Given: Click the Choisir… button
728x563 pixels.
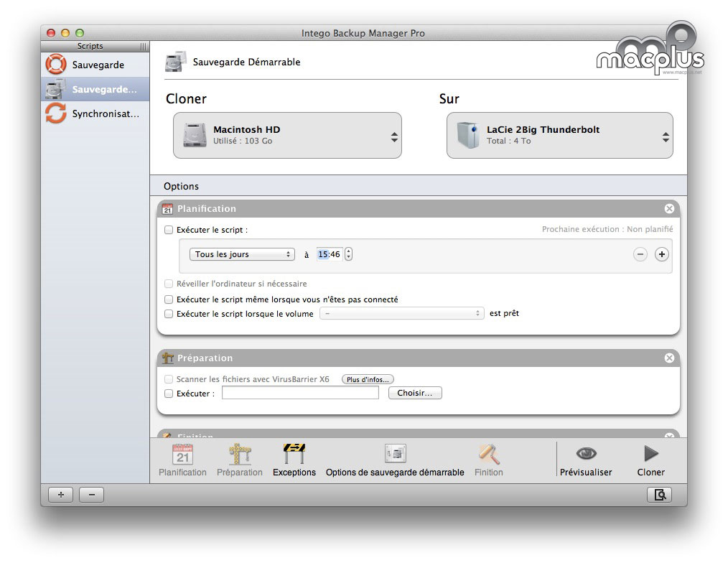Looking at the screenshot, I should pyautogui.click(x=415, y=393).
